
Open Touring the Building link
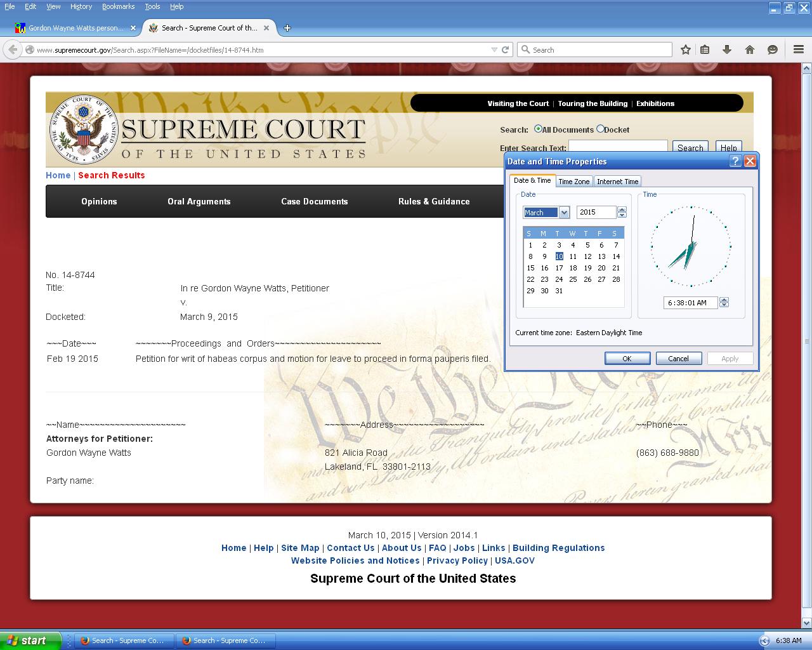pyautogui.click(x=593, y=103)
